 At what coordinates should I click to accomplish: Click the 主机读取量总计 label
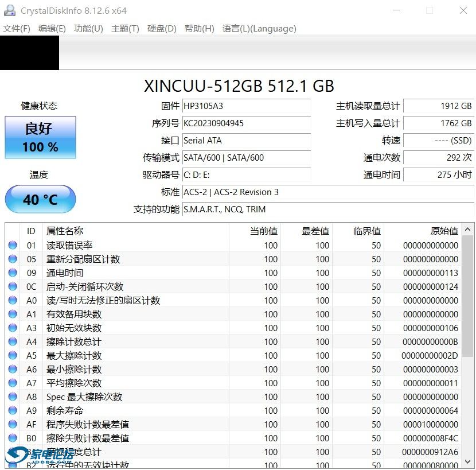pos(368,106)
